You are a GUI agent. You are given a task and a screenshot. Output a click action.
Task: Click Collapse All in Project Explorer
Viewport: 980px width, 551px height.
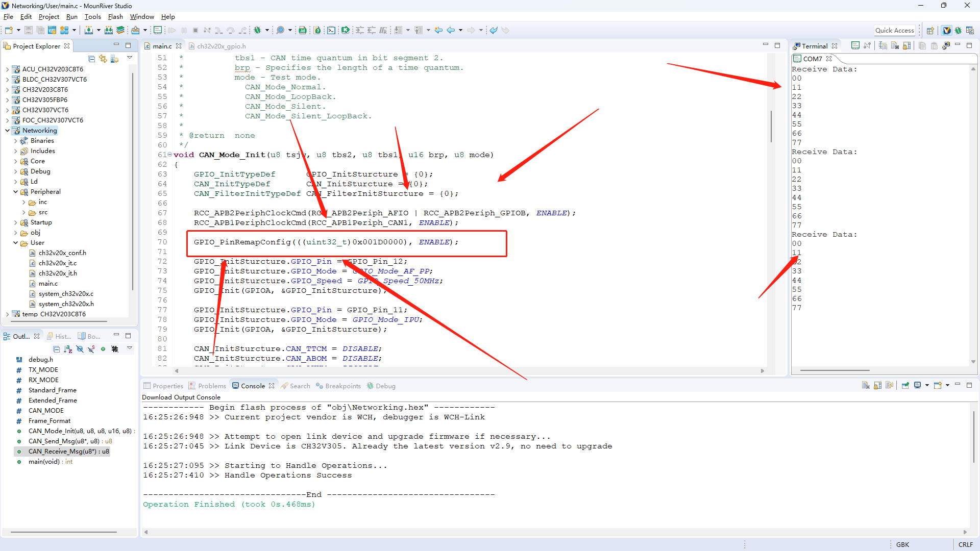(91, 59)
